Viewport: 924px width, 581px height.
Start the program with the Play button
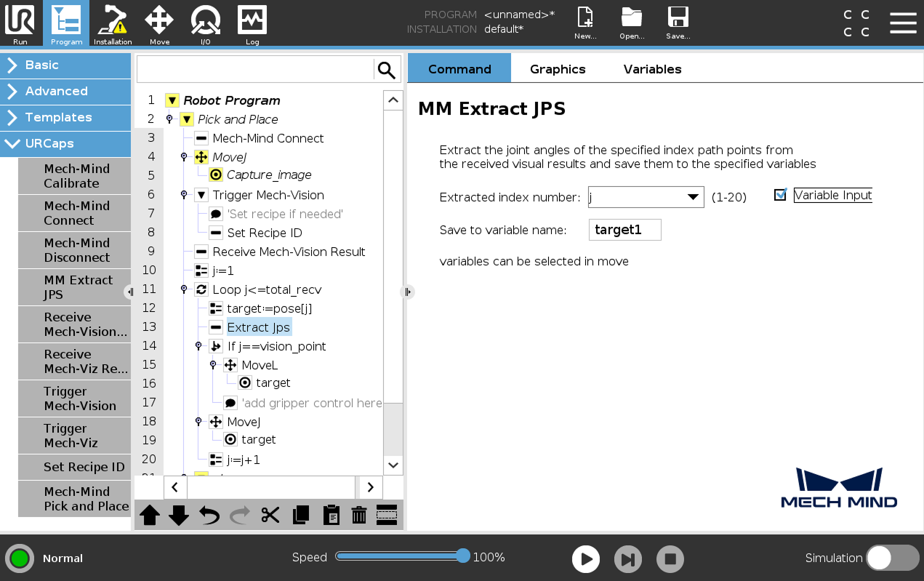click(x=586, y=558)
